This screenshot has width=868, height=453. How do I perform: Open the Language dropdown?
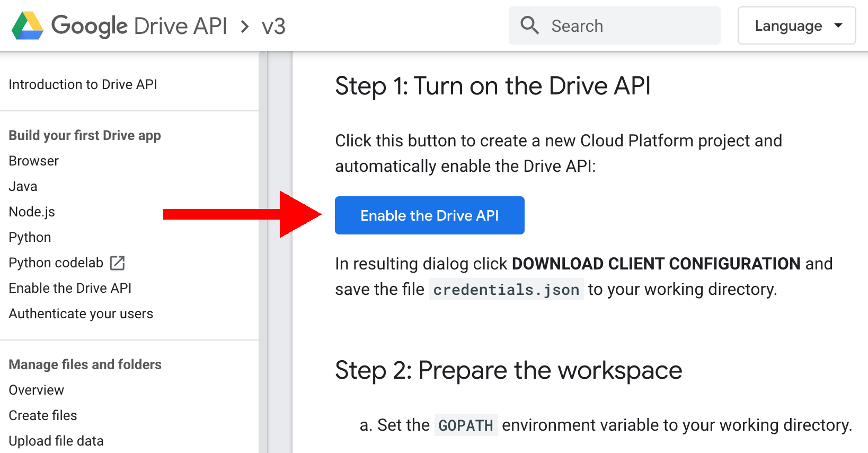click(796, 25)
